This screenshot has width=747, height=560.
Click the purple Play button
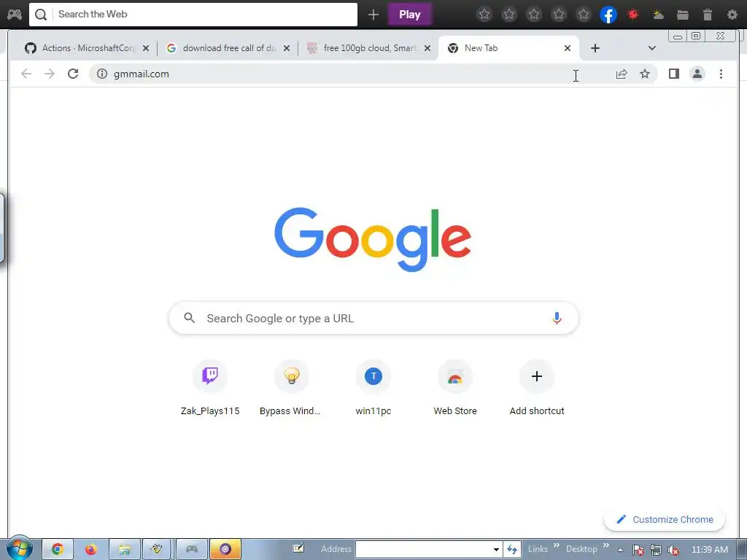click(x=410, y=15)
